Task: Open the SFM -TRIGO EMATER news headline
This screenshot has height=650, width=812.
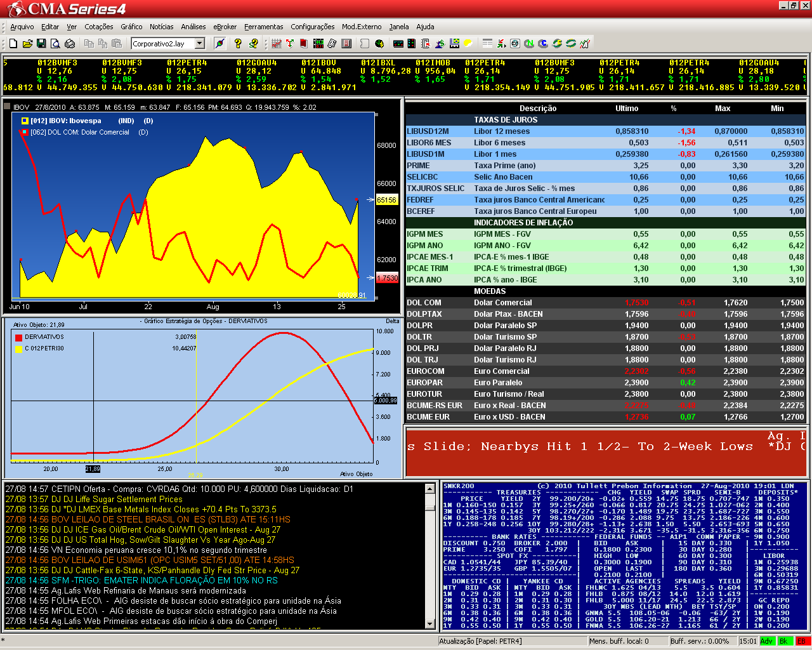Action: (x=141, y=580)
